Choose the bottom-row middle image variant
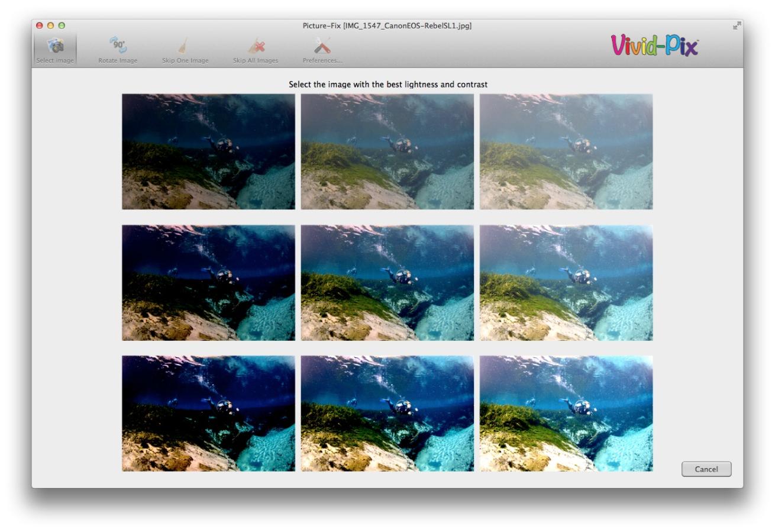 [x=387, y=414]
